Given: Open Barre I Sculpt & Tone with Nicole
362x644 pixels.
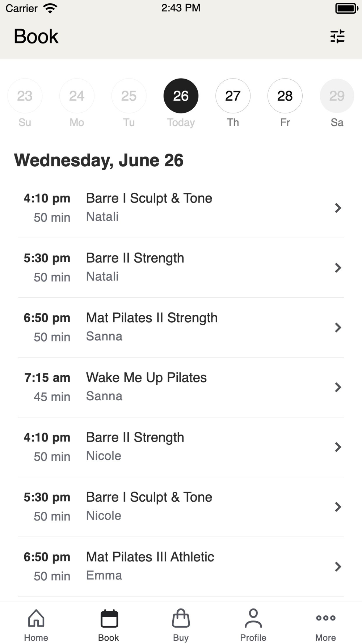Looking at the screenshot, I should [x=181, y=507].
